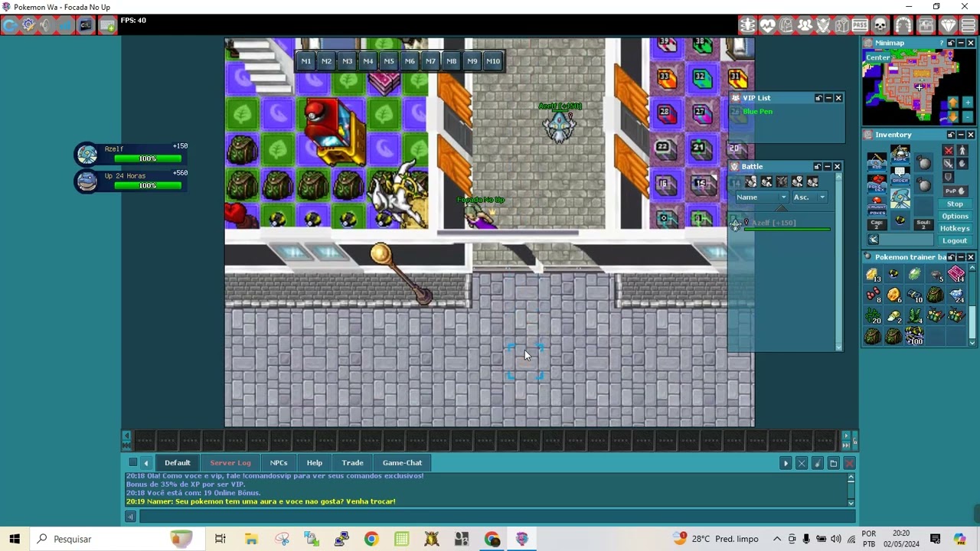980x551 pixels.
Task: Zoom in minimap with plus button
Action: [x=968, y=103]
